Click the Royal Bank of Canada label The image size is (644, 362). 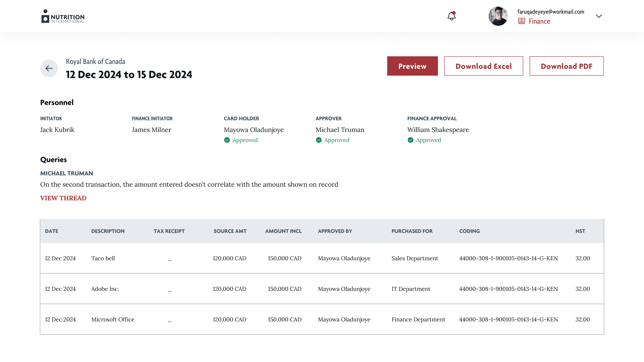(95, 62)
